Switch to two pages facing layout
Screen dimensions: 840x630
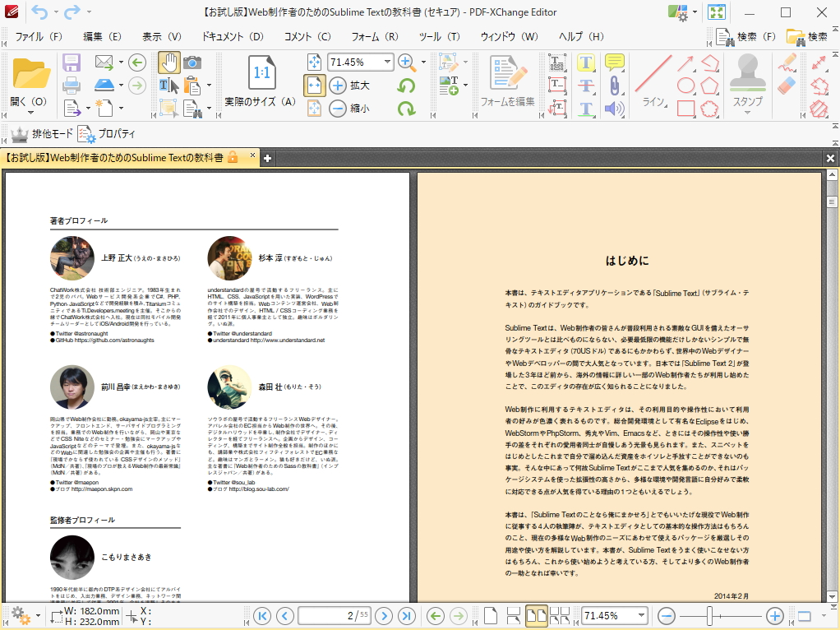(x=536, y=615)
